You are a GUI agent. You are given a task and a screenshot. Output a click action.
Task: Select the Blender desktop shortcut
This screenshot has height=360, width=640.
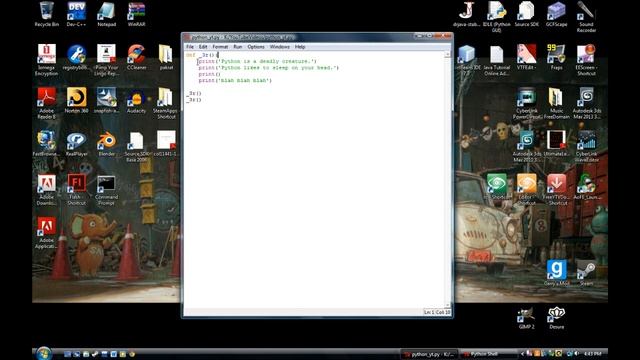pos(107,144)
